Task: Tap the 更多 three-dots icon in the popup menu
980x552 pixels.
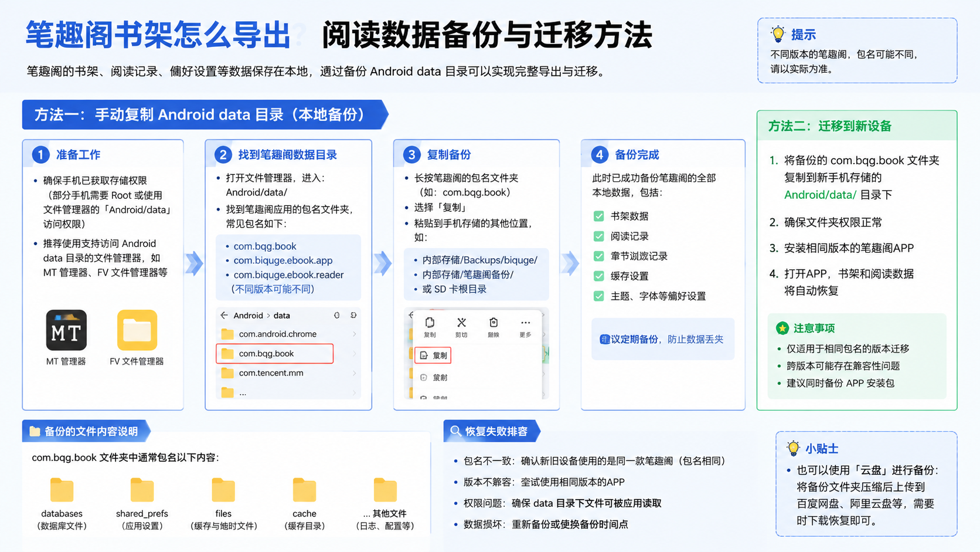Action: pos(525,323)
